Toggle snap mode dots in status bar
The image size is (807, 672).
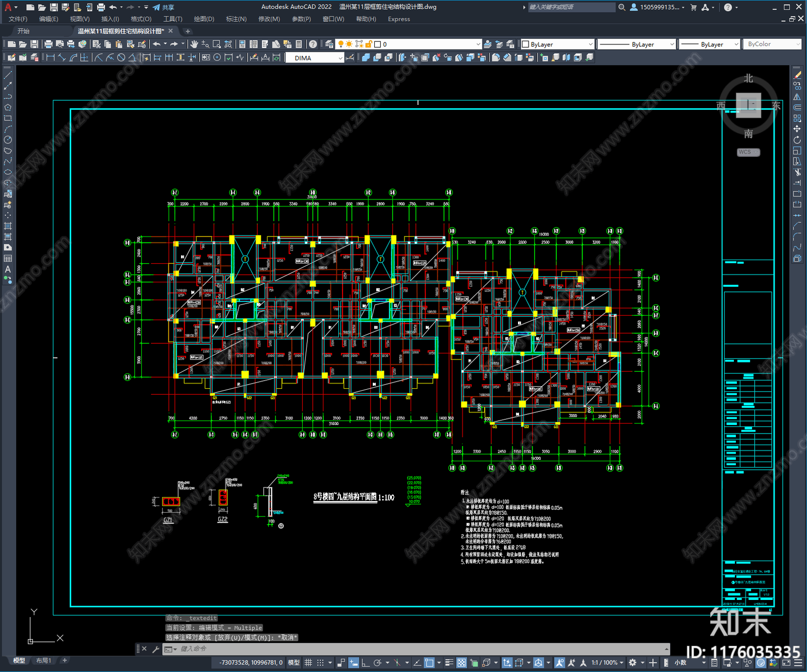(x=320, y=662)
